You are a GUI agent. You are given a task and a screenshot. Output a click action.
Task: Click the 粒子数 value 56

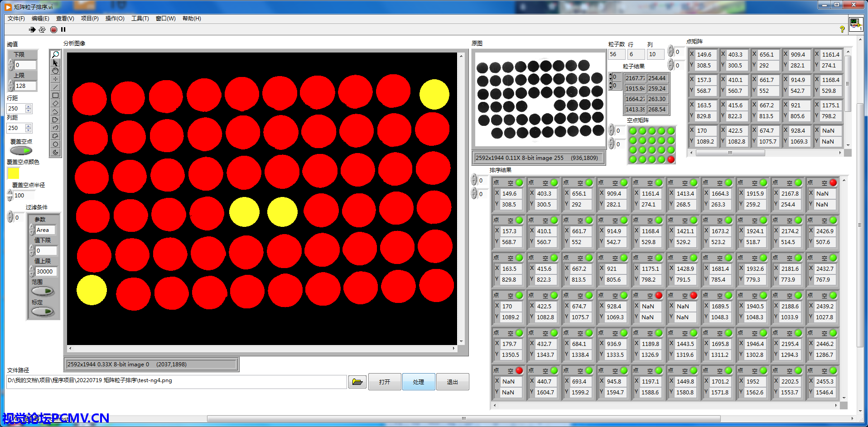point(616,54)
